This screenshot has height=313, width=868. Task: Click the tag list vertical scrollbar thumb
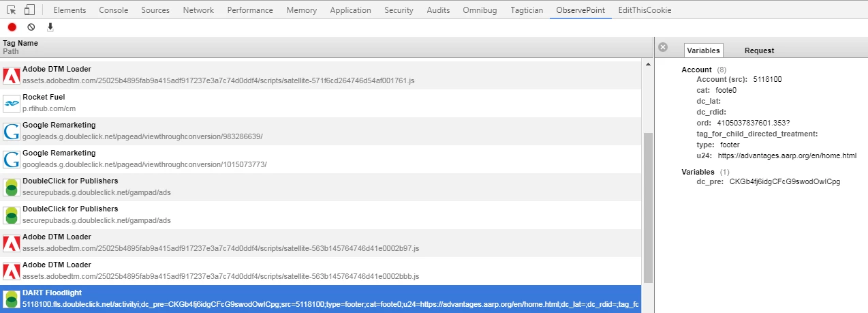click(648, 207)
